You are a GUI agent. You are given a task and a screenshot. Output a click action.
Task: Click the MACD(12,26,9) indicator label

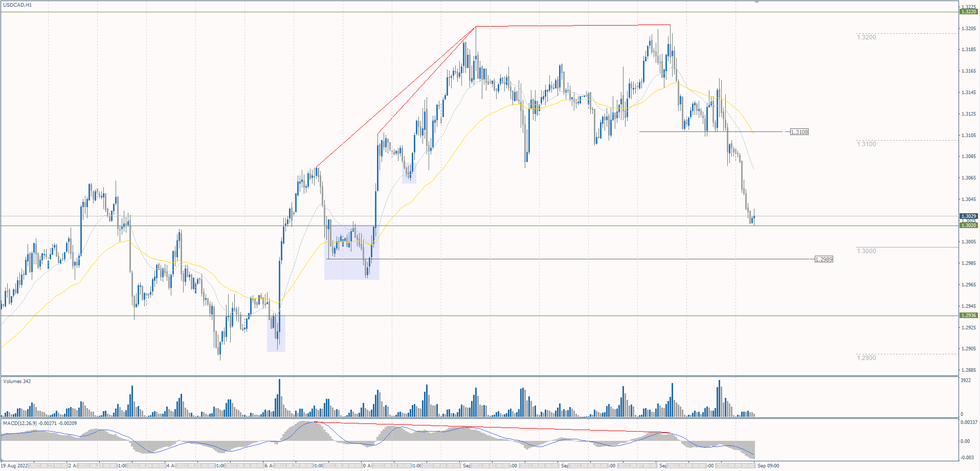click(x=40, y=423)
